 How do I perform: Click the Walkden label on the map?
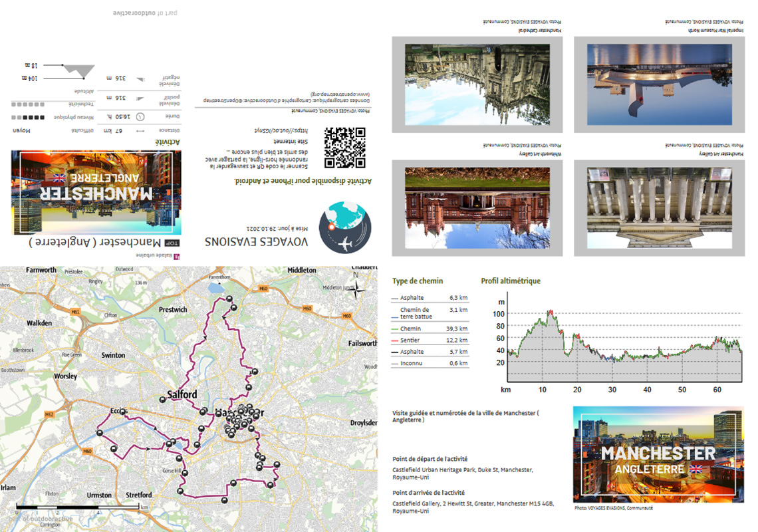[x=39, y=323]
